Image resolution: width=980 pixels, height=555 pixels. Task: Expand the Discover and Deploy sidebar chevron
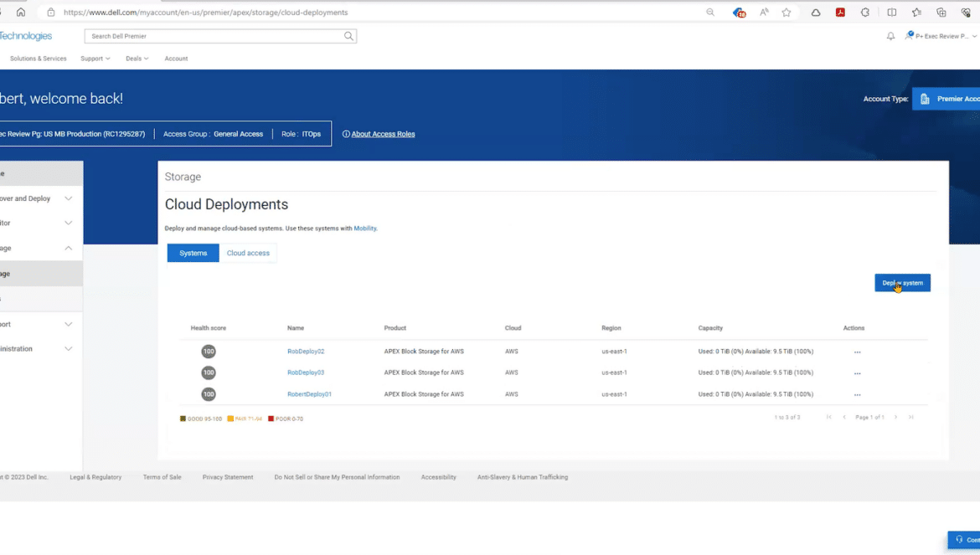click(68, 198)
